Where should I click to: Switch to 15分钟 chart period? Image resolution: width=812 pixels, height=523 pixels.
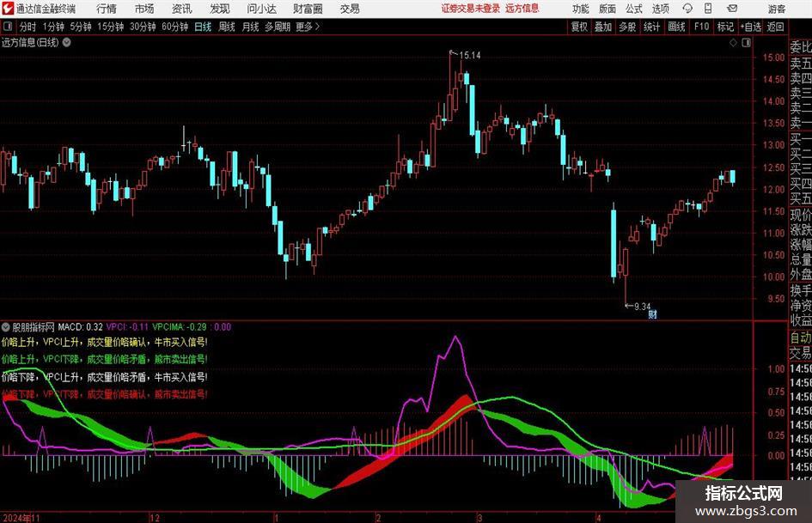110,27
